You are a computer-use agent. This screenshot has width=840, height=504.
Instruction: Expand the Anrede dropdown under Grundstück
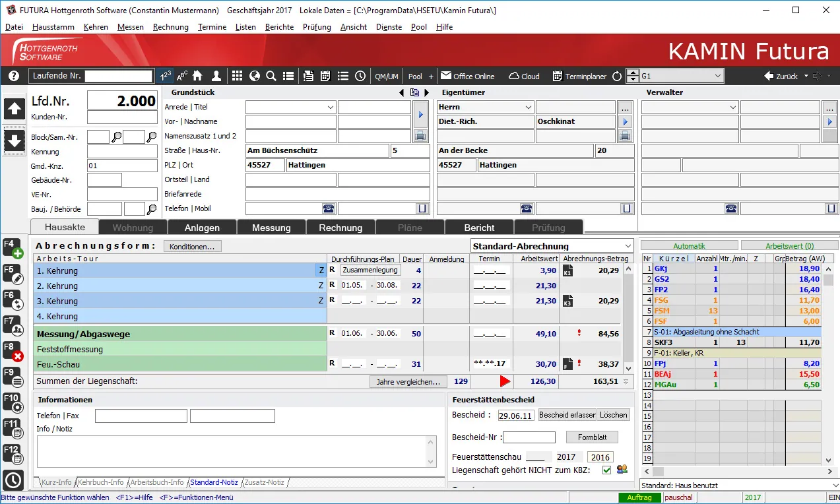point(331,107)
